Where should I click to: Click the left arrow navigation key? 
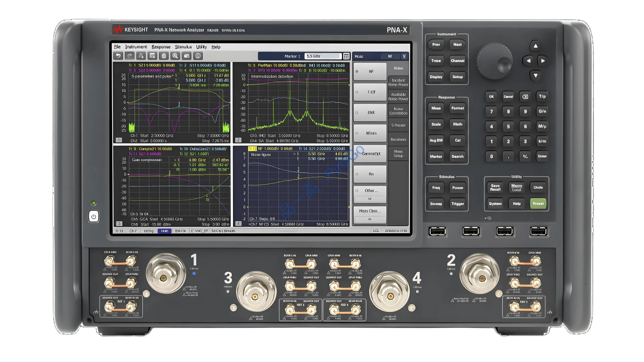(x=528, y=61)
